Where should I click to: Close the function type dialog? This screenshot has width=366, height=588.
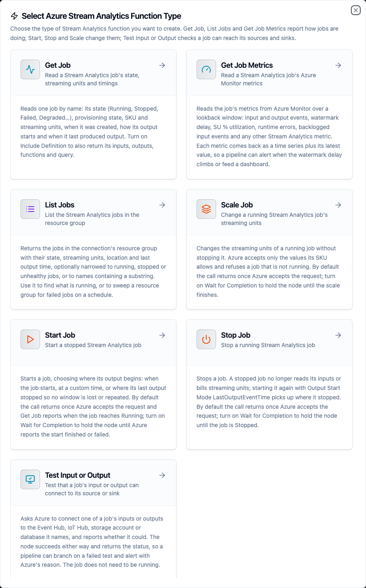(x=356, y=10)
